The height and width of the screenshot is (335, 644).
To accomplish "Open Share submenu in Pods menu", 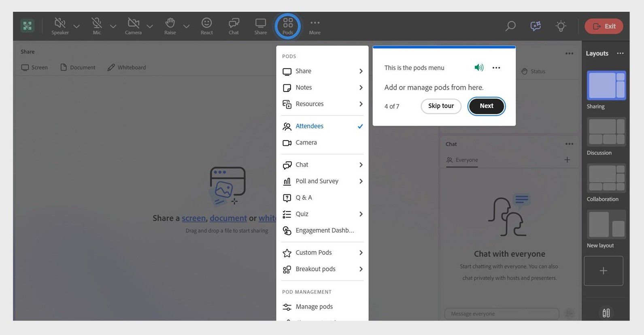I will click(323, 71).
